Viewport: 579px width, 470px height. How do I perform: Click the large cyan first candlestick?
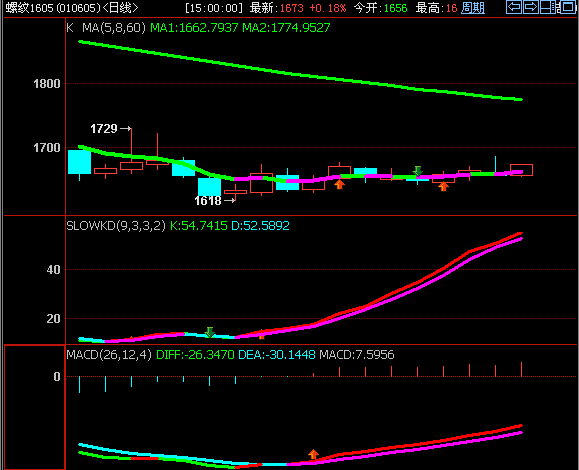pyautogui.click(x=79, y=162)
